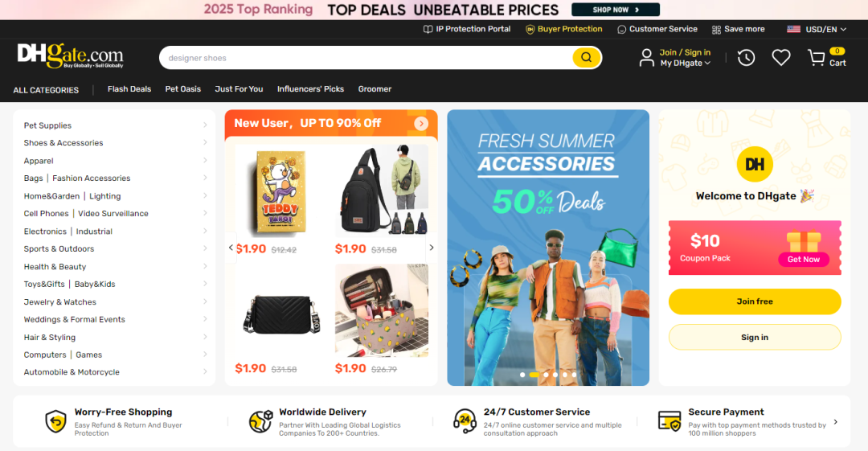This screenshot has height=451, width=868.
Task: Click the user account profile icon
Action: click(x=646, y=58)
